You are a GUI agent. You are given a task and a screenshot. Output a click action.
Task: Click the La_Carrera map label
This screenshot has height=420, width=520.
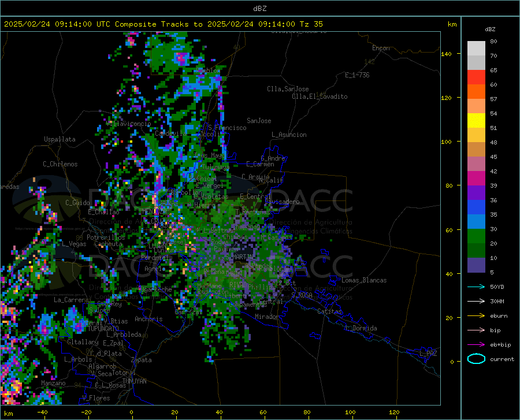pos(71,300)
